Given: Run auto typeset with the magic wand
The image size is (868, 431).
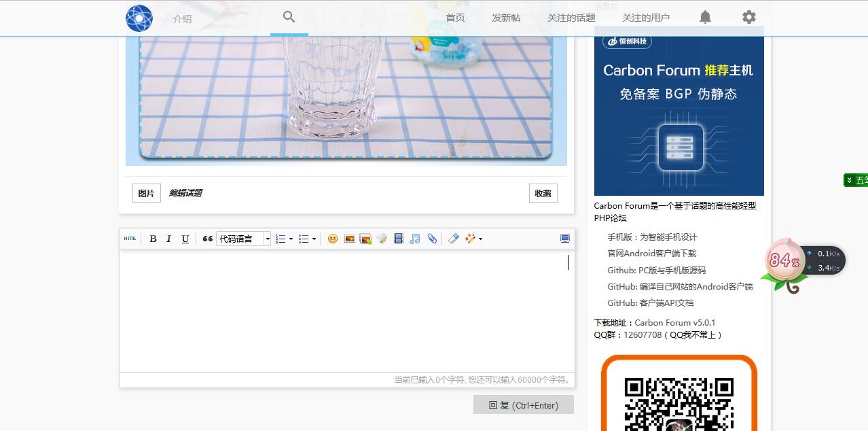Looking at the screenshot, I should 469,239.
